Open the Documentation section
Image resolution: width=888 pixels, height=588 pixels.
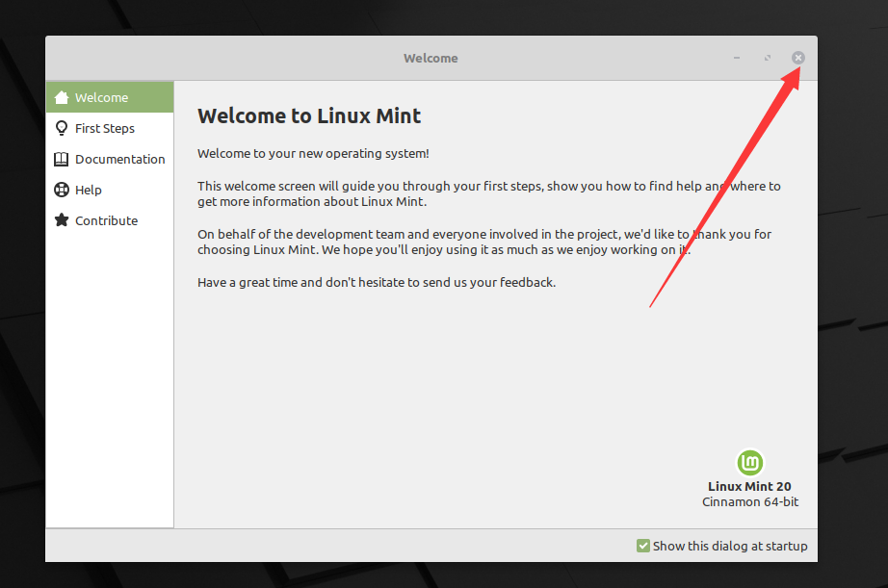tap(119, 158)
